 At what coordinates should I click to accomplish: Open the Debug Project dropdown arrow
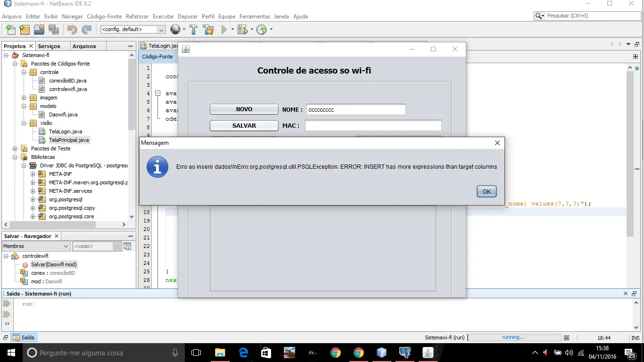252,29
